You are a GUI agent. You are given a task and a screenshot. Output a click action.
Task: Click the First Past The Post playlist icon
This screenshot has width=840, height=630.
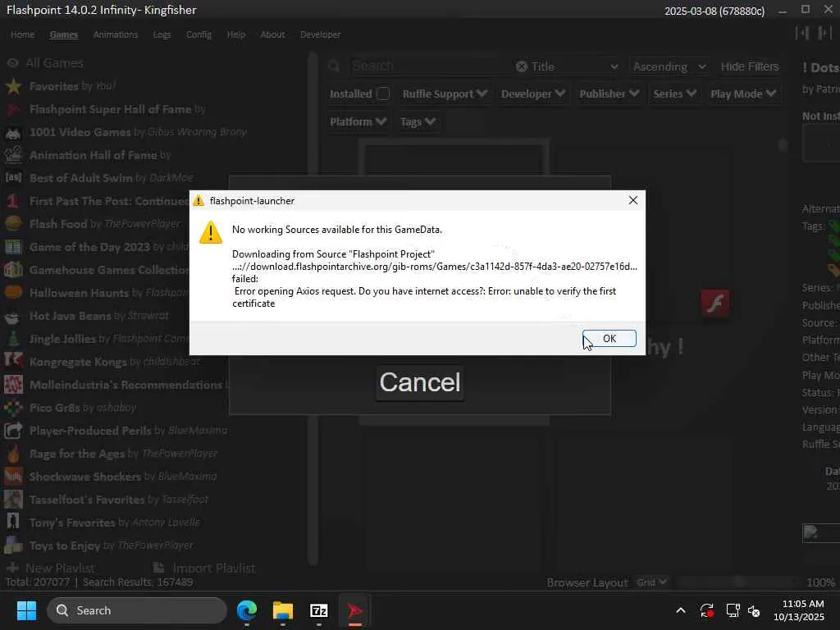click(13, 201)
